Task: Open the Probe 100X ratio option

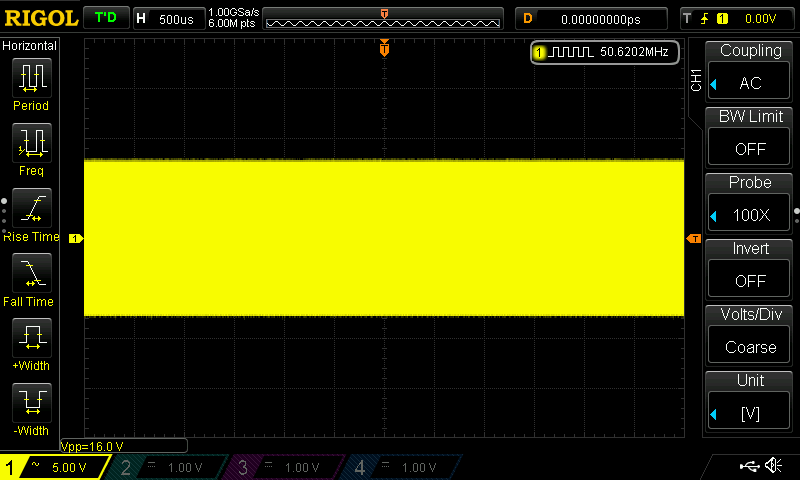Action: coord(749,214)
